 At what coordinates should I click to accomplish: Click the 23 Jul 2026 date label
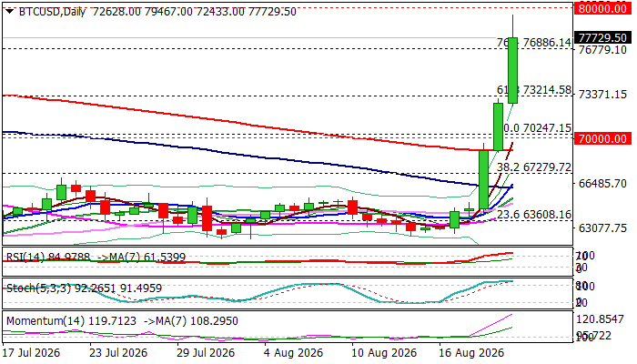point(118,353)
